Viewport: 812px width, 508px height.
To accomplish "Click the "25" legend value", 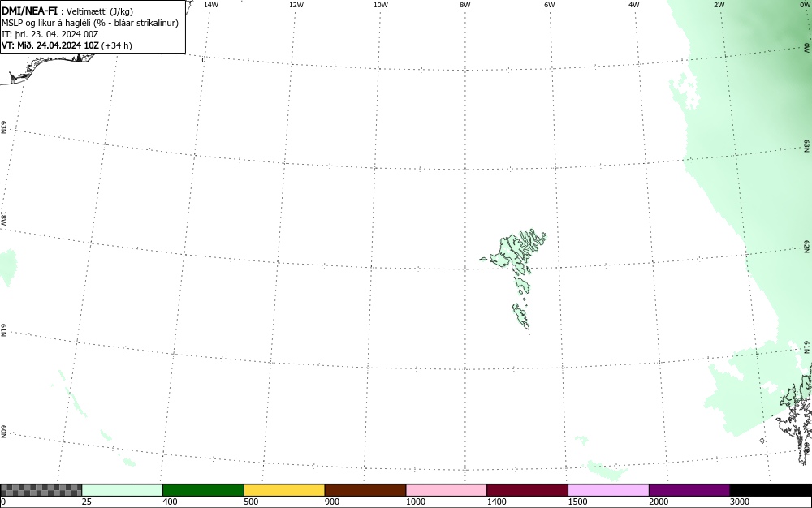I will tap(87, 502).
